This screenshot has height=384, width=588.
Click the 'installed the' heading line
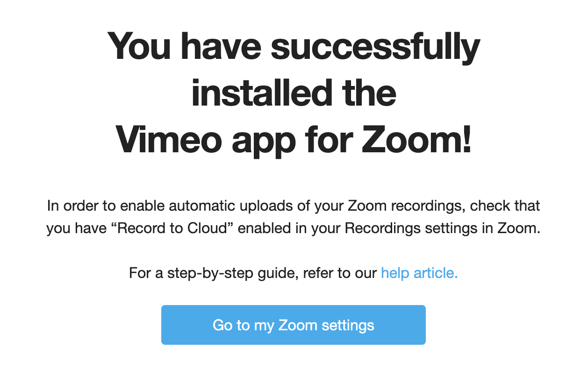point(294,93)
